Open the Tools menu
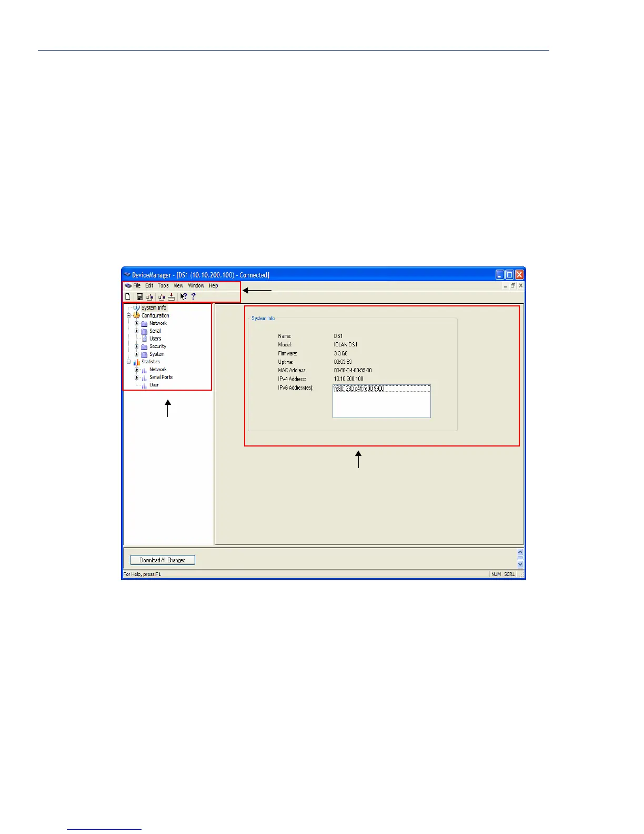The image size is (644, 834). click(x=164, y=286)
